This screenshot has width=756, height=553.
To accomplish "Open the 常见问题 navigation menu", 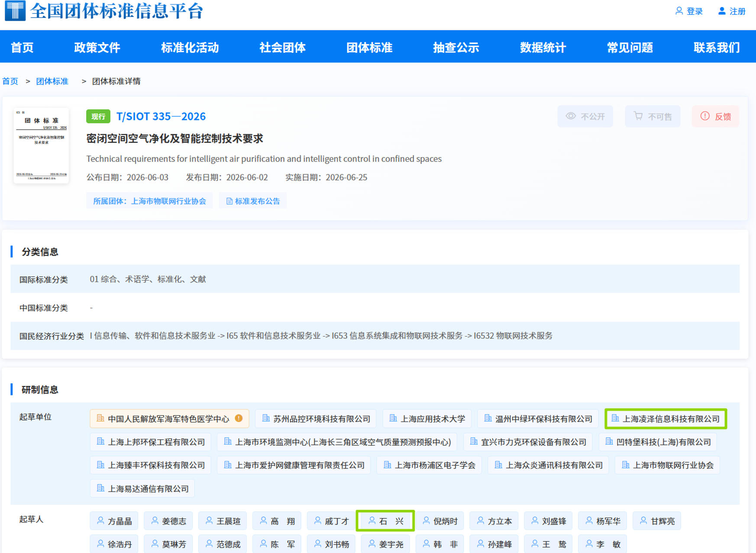I will [630, 47].
